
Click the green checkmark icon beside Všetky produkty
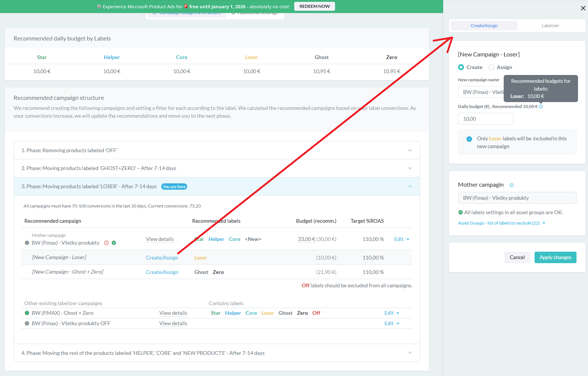pos(114,243)
